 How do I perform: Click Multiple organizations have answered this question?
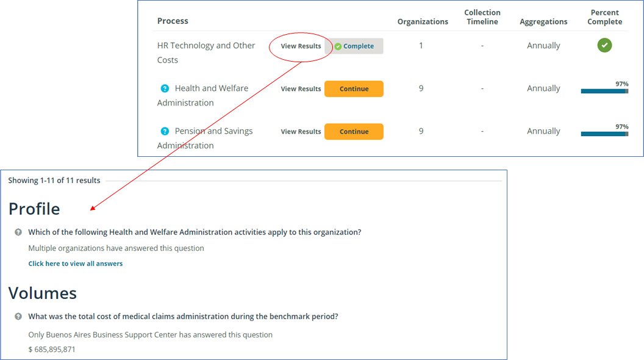tap(116, 248)
